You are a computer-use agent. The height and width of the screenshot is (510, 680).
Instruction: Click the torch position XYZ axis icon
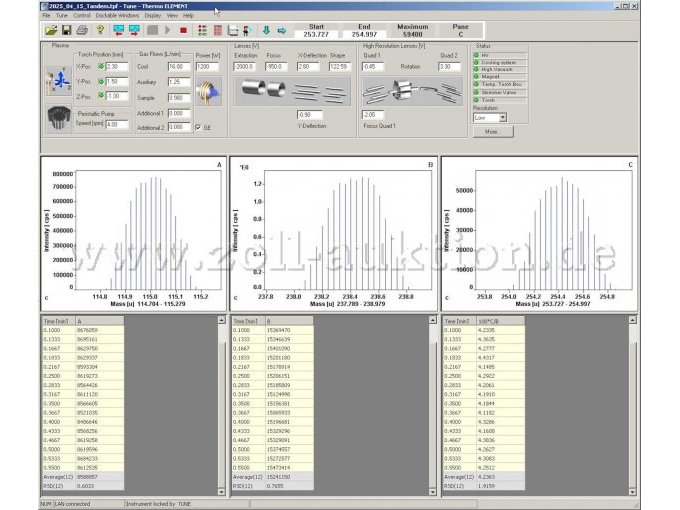(57, 80)
